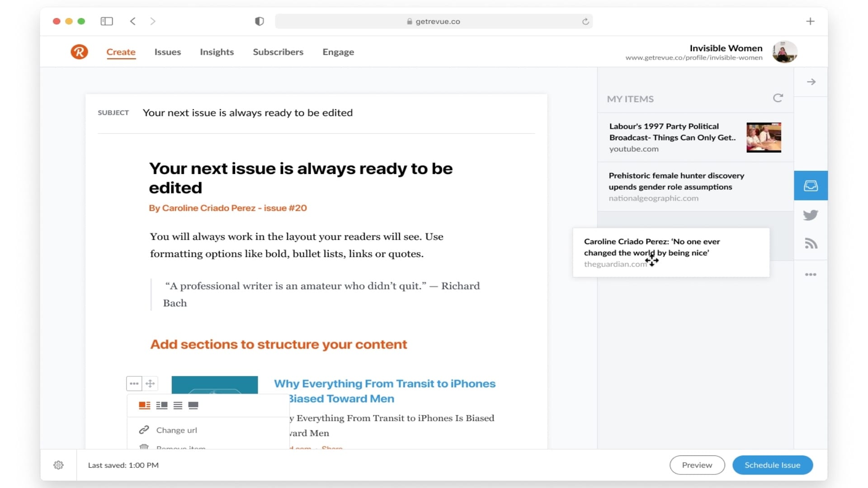The image size is (868, 488).
Task: Click the 'MY ITEMS' panel heading
Action: (x=630, y=99)
